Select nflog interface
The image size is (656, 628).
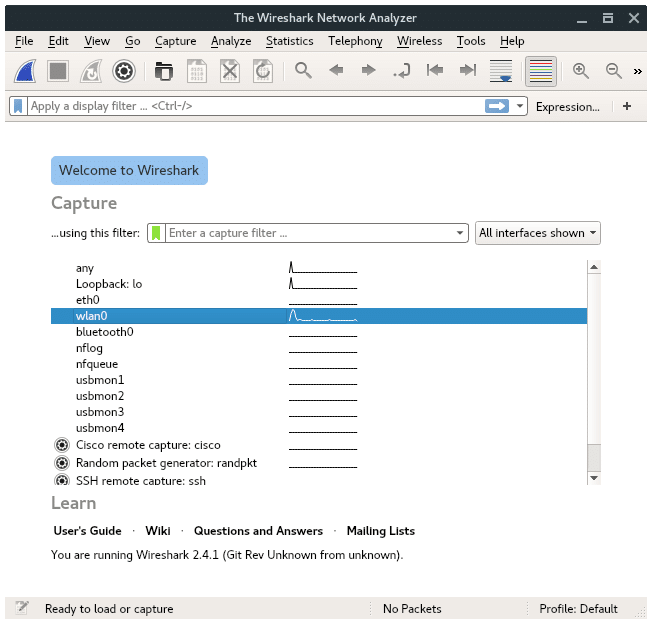tap(319, 348)
